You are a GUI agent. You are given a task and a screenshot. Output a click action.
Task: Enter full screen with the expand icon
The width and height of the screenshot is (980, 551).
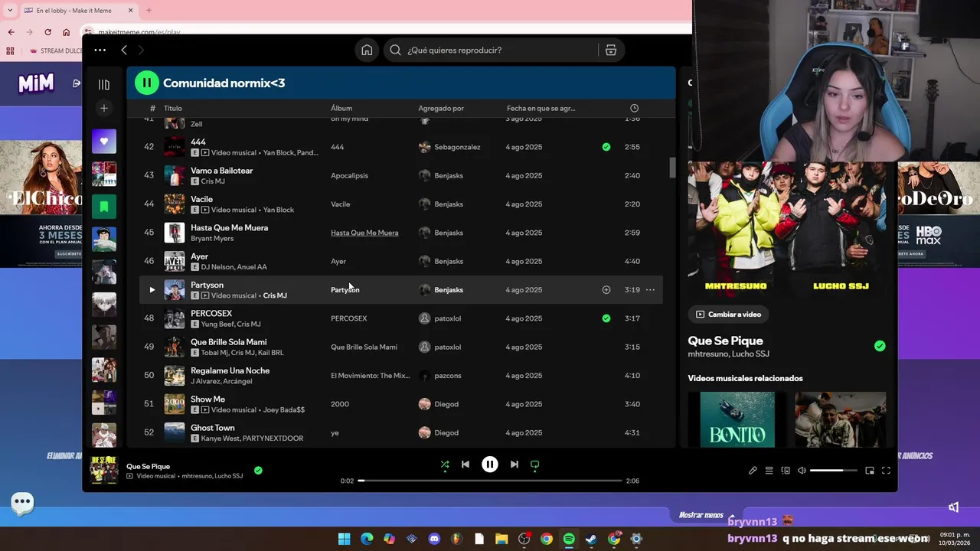pyautogui.click(x=886, y=471)
